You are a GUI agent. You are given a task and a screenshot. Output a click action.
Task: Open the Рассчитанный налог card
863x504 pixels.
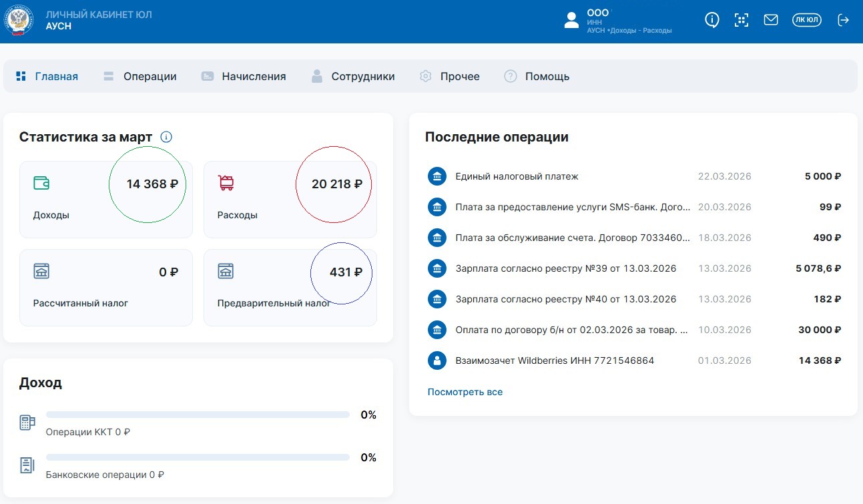[106, 288]
